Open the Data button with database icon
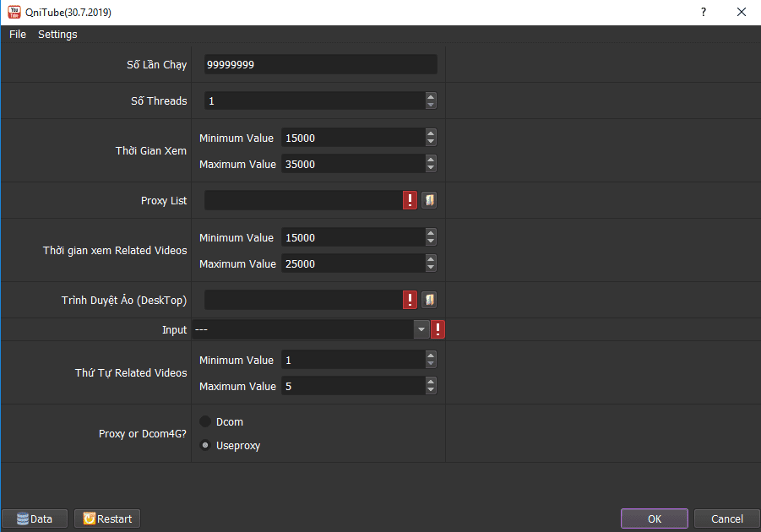Viewport: 761px width, 532px height. coord(35,518)
